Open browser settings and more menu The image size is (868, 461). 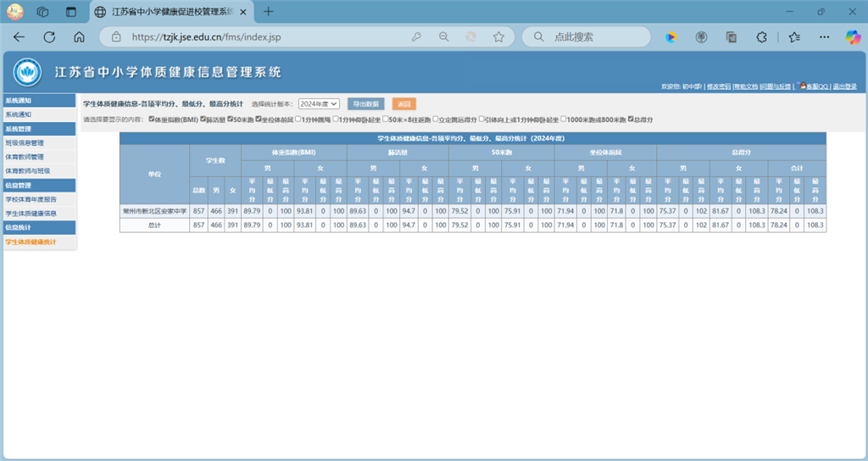(824, 37)
